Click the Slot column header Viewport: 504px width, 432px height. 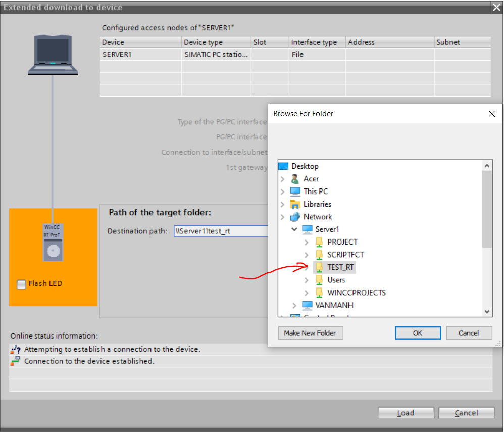[x=270, y=42]
